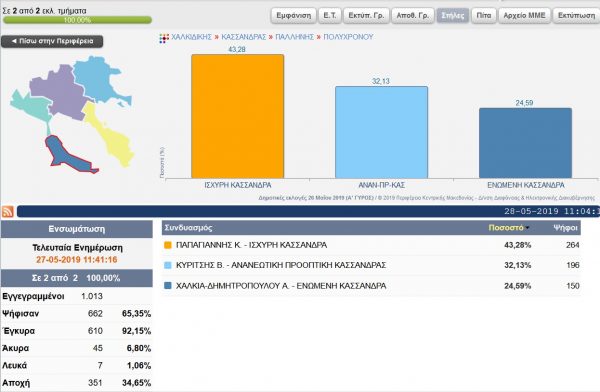The image size is (600, 392).
Task: Switch chart view to Πίτα
Action: point(484,16)
